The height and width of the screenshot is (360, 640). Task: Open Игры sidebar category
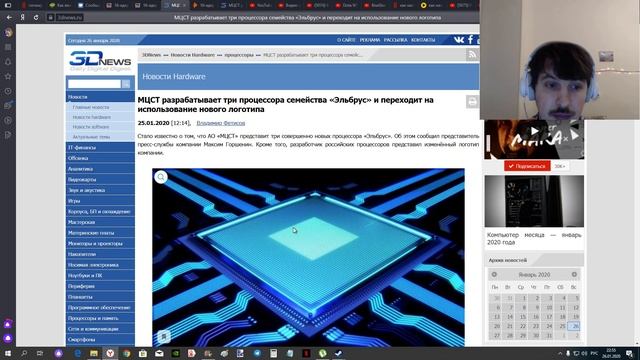click(100, 201)
